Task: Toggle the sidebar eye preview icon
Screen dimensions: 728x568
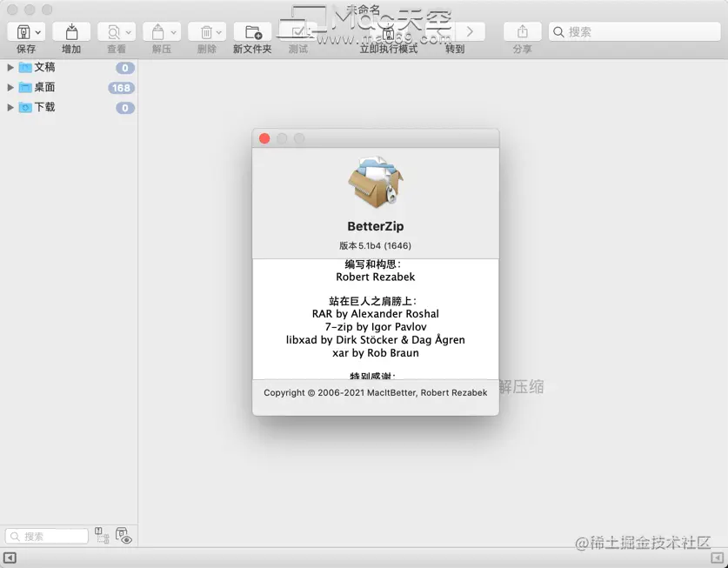Action: (x=124, y=536)
